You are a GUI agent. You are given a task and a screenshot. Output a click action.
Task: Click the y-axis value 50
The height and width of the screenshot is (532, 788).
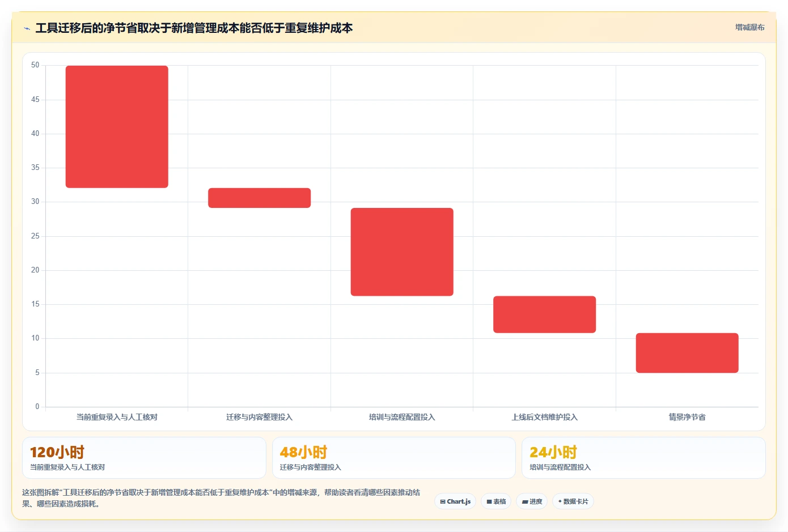tap(35, 65)
